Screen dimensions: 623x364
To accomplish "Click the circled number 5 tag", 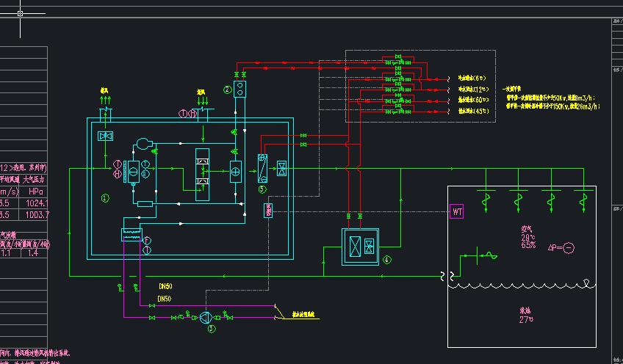I will coord(262,189).
